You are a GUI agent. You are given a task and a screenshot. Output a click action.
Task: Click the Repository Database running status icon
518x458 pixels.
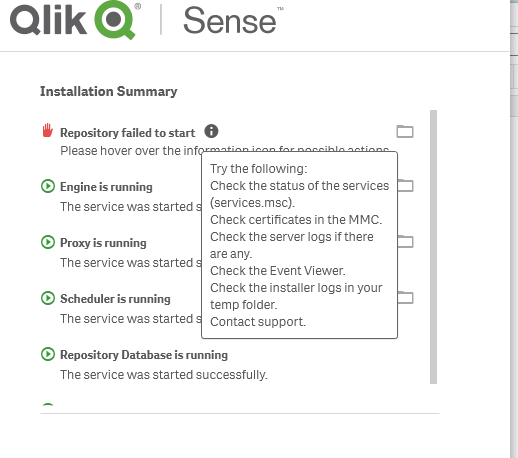click(48, 354)
